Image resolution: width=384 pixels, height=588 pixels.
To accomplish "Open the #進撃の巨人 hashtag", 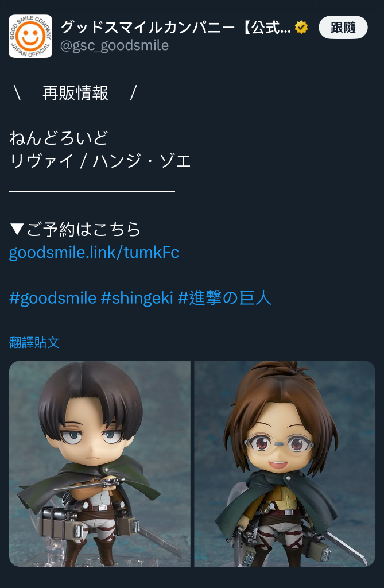I will [x=224, y=298].
